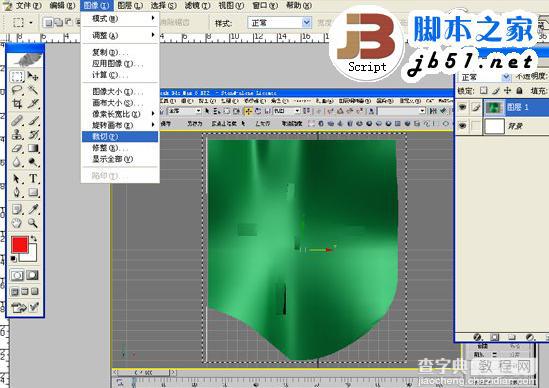The width and height of the screenshot is (549, 388).
Task: Choose Full Screen with menu bar mode
Action: [x=25, y=291]
